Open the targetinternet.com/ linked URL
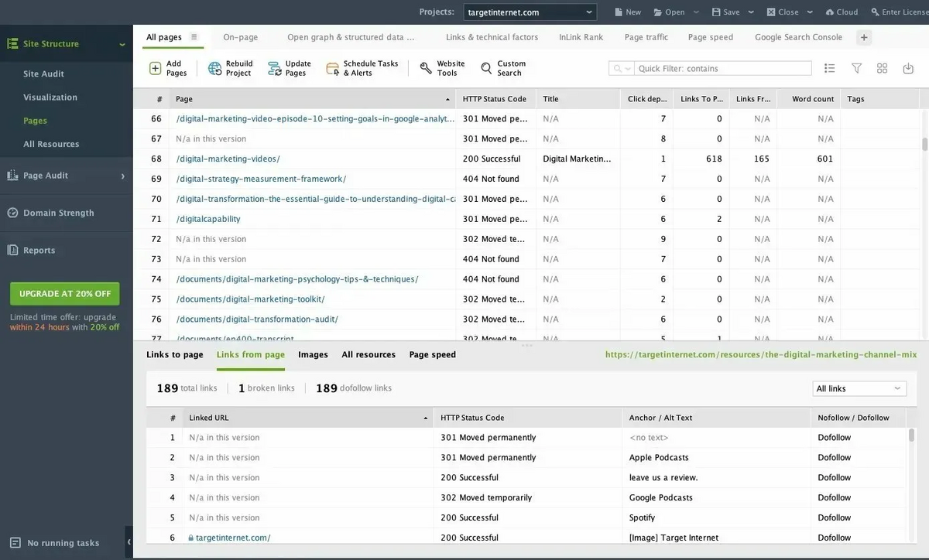This screenshot has width=929, height=560. pos(233,538)
